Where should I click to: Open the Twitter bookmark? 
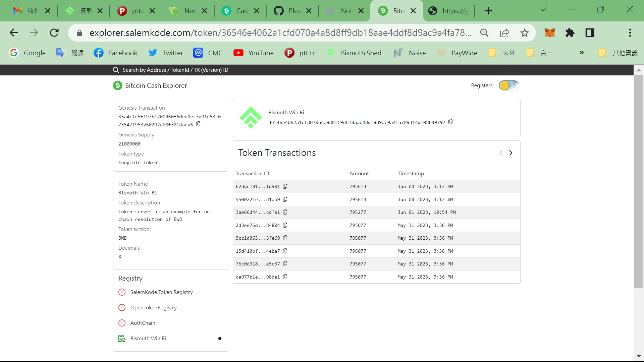coord(166,53)
